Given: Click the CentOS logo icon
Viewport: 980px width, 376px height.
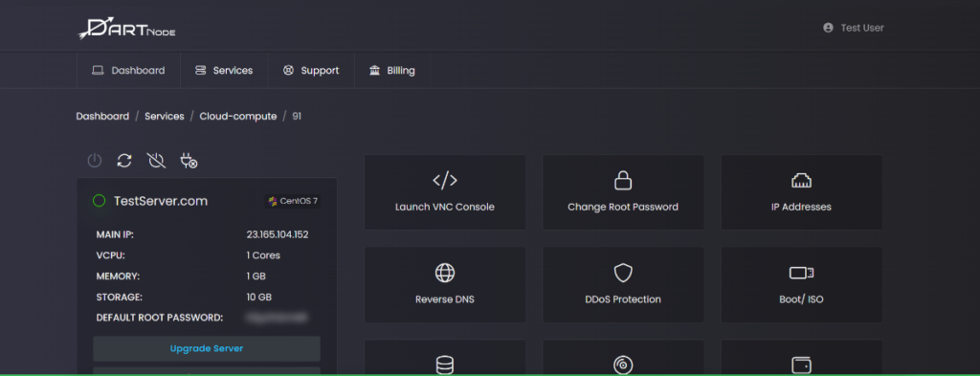Looking at the screenshot, I should tap(273, 201).
